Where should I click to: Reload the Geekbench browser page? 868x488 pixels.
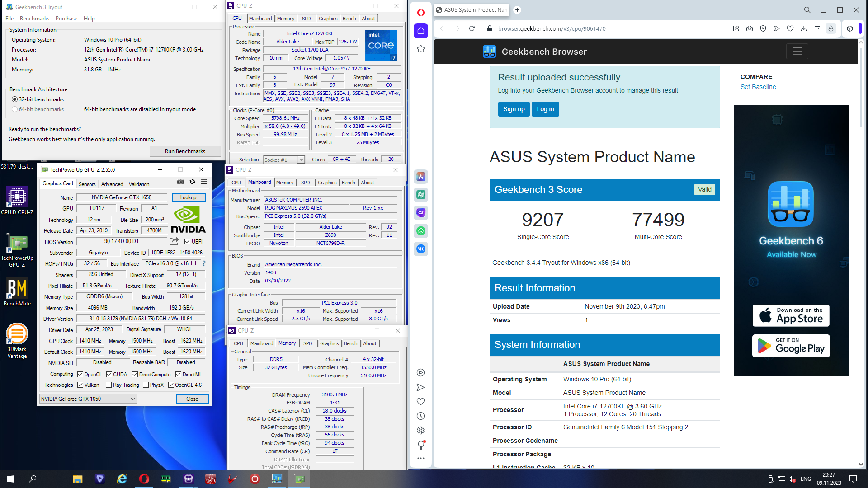[472, 28]
